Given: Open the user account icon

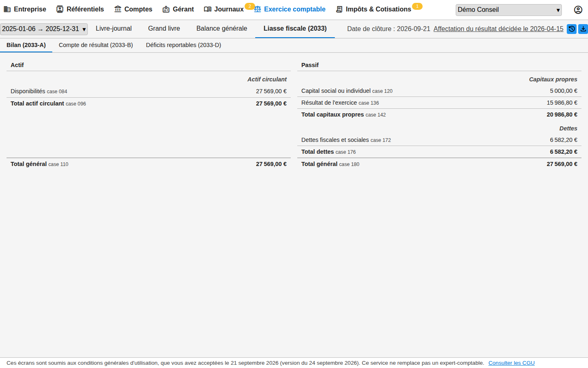Looking at the screenshot, I should pos(578,10).
